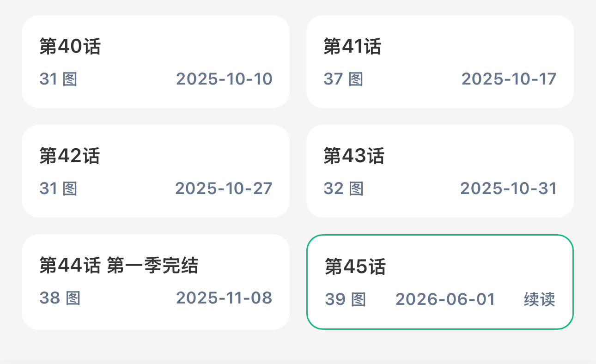Open the highlighted 第45话 chapter
The width and height of the screenshot is (596, 364).
pos(440,282)
